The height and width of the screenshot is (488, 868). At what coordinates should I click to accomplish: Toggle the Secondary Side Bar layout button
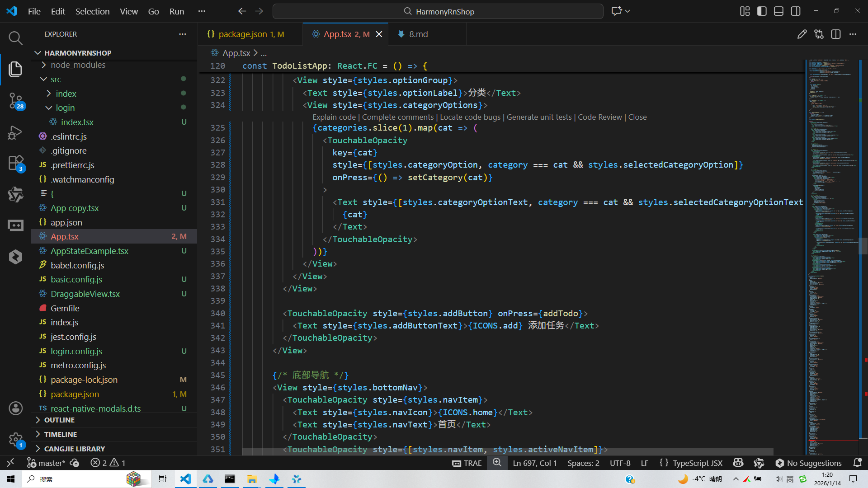pos(796,11)
